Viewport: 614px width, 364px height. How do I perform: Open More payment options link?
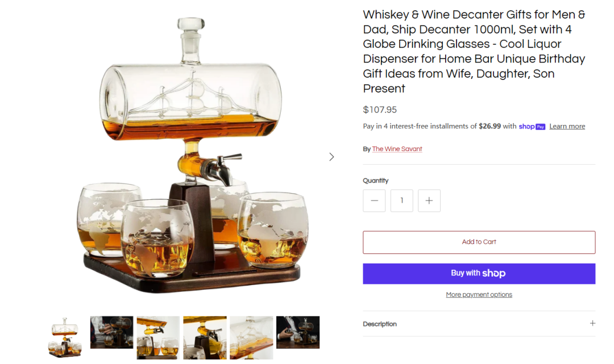click(479, 294)
